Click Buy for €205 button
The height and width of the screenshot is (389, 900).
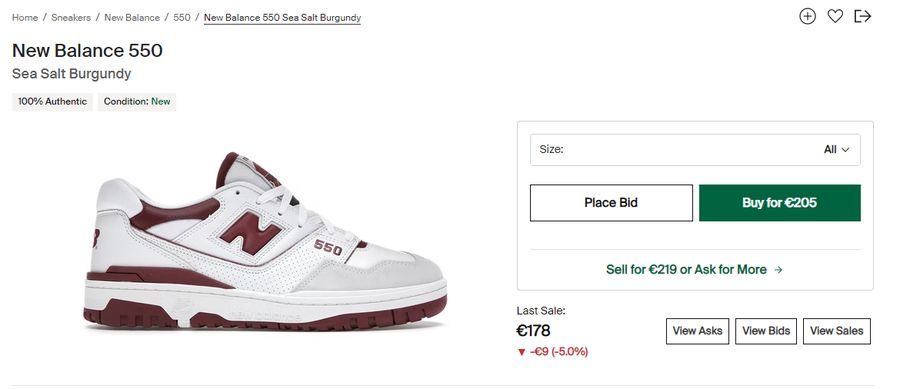(779, 203)
